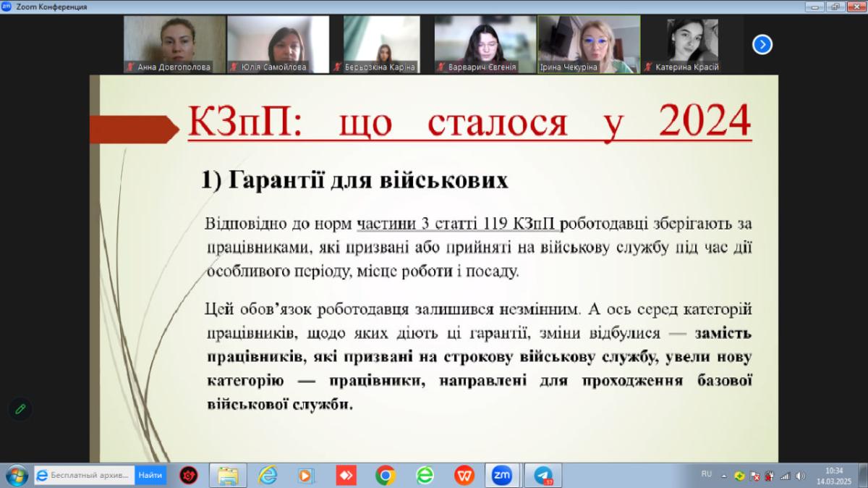Click the Zoom Конференция title bar icon
This screenshot has width=868, height=488.
pyautogui.click(x=7, y=7)
